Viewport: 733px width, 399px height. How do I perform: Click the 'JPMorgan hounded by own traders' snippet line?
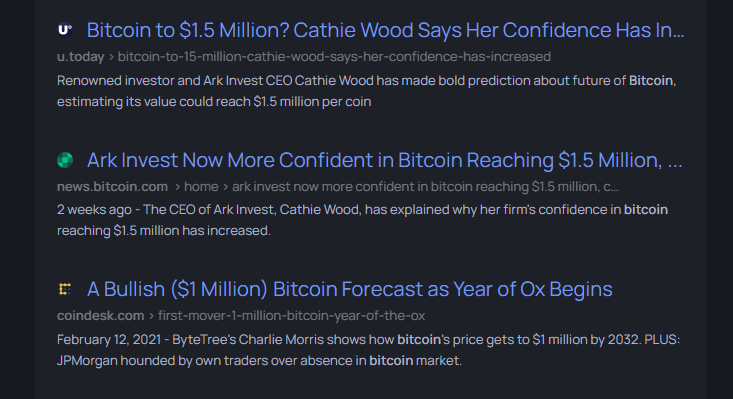coord(259,361)
